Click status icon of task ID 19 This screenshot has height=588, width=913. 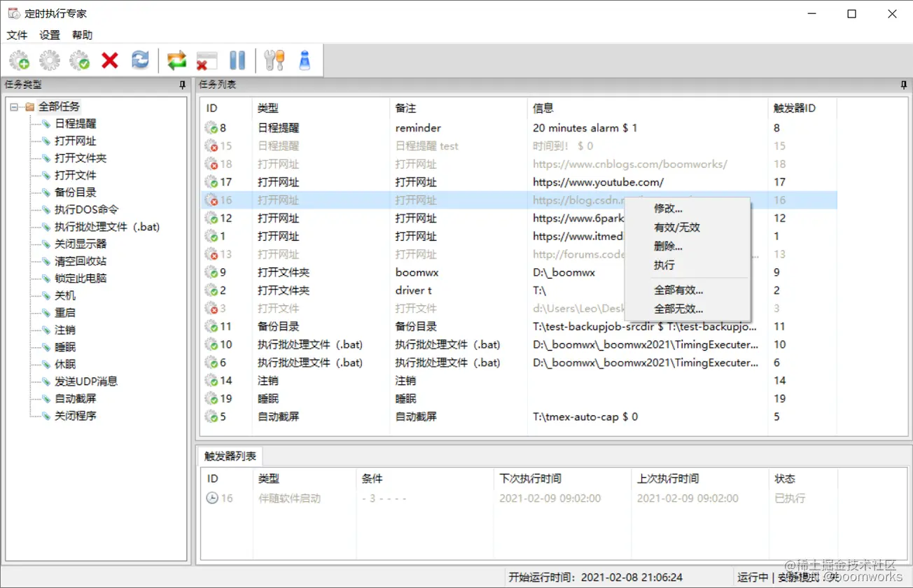pyautogui.click(x=211, y=398)
